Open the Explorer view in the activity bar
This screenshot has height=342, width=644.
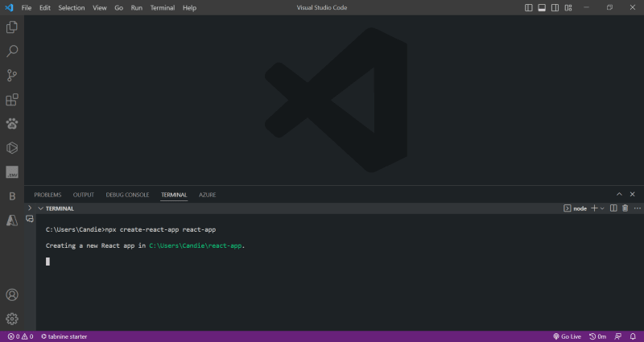point(12,27)
